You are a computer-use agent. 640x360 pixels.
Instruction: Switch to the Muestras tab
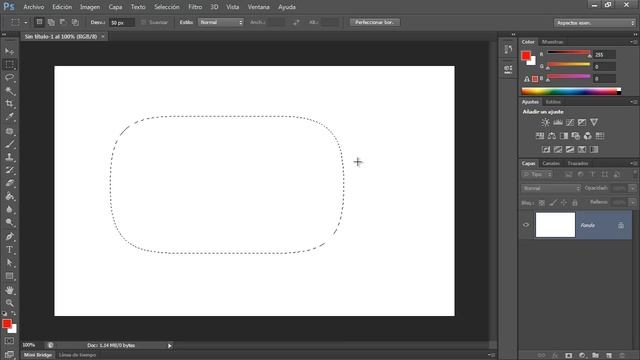[x=552, y=42]
